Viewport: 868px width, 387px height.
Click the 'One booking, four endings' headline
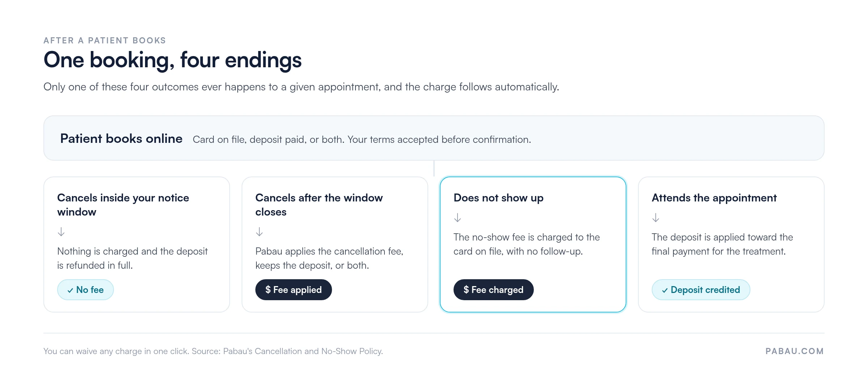tap(173, 60)
